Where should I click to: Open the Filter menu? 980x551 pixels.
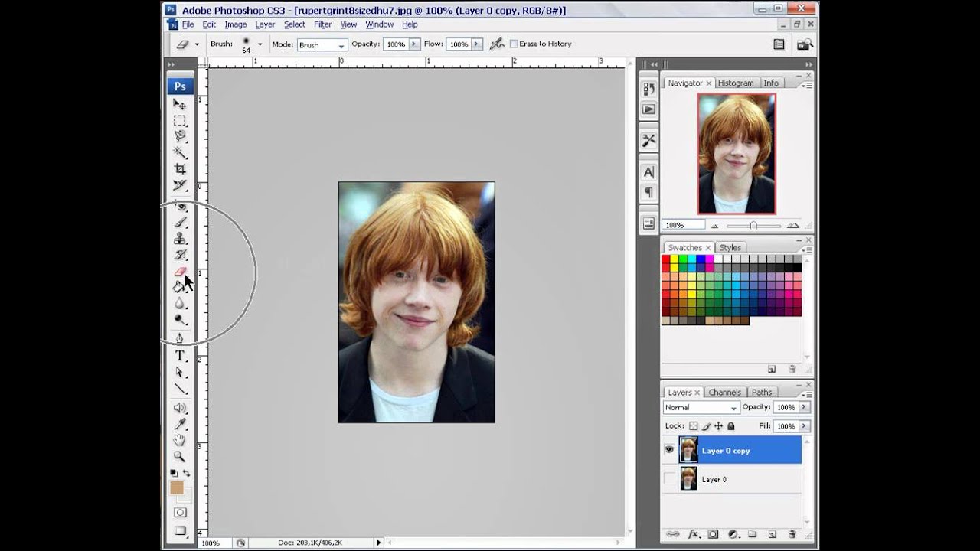[x=322, y=24]
